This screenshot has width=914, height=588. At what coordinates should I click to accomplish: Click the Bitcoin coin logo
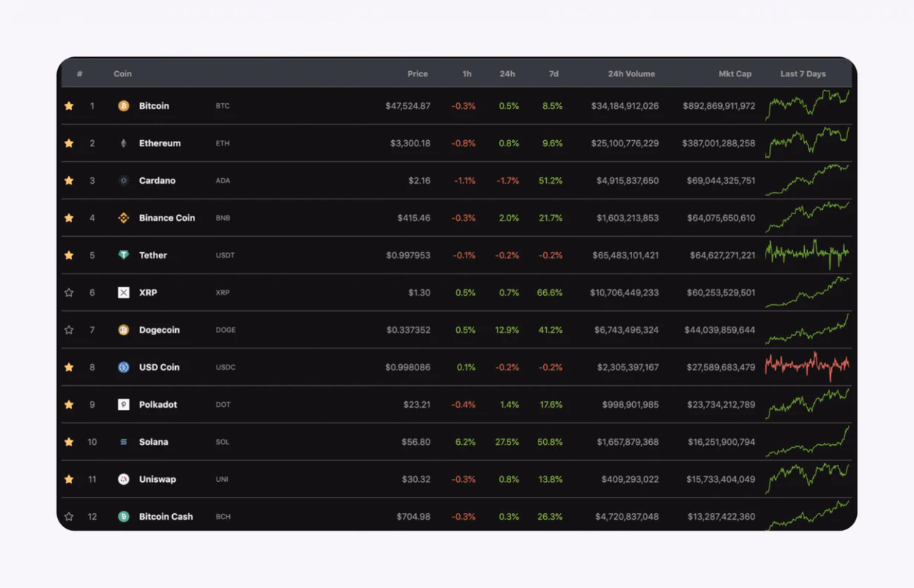(124, 106)
